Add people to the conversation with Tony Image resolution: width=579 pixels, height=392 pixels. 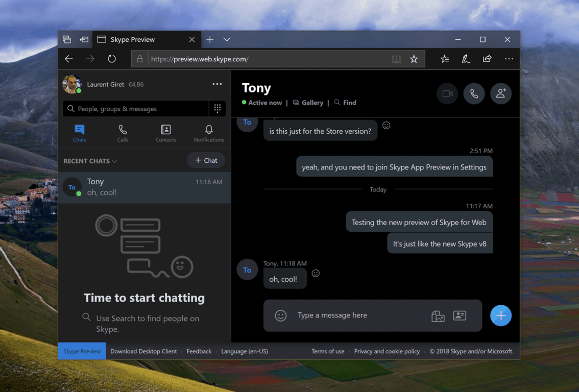click(501, 94)
